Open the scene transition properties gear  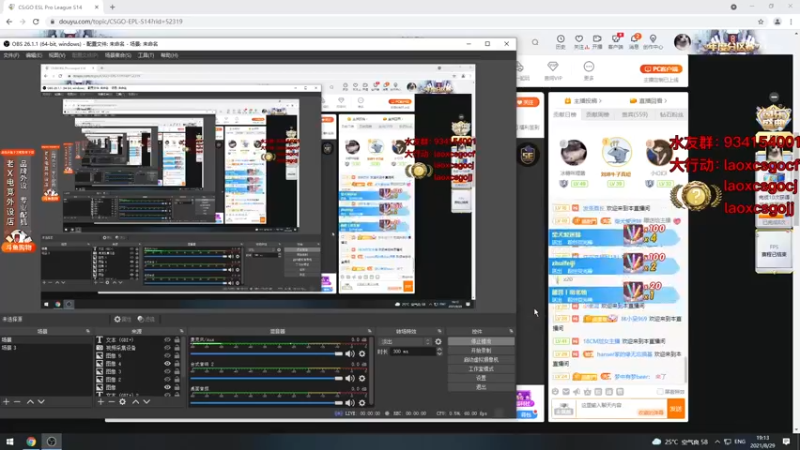pyautogui.click(x=438, y=341)
